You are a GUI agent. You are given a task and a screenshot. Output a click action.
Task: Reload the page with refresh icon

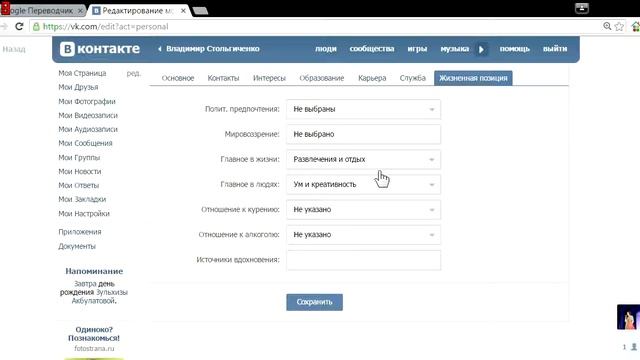[x=19, y=27]
